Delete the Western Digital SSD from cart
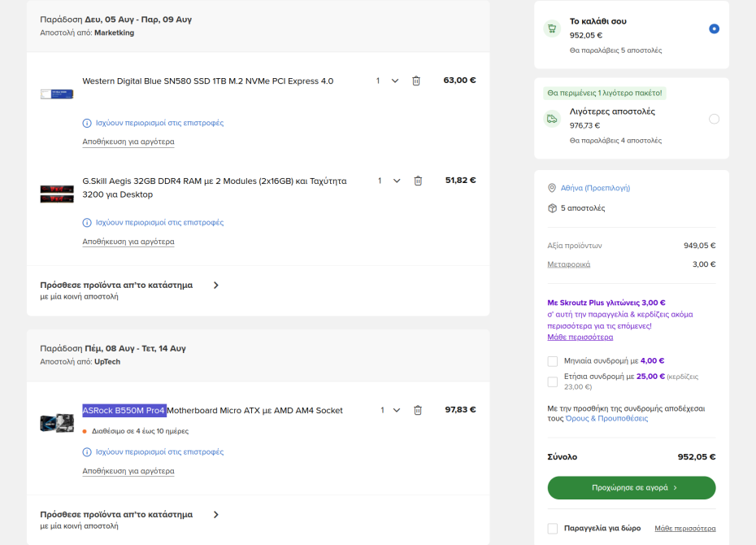 (x=416, y=81)
